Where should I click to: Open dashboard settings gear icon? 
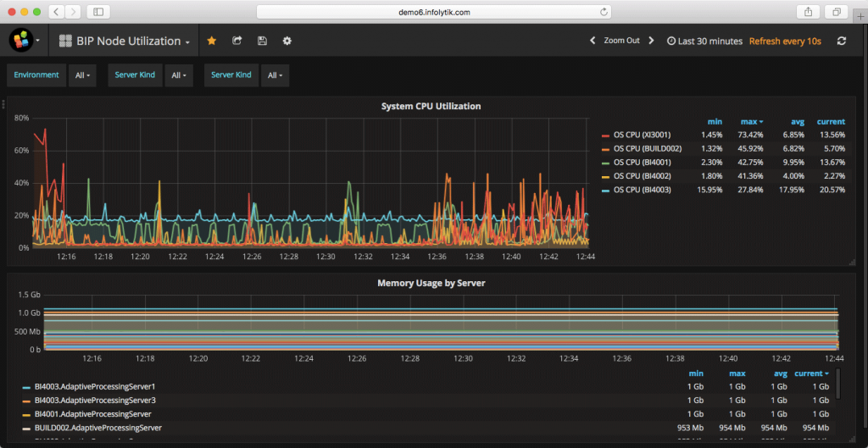point(287,41)
